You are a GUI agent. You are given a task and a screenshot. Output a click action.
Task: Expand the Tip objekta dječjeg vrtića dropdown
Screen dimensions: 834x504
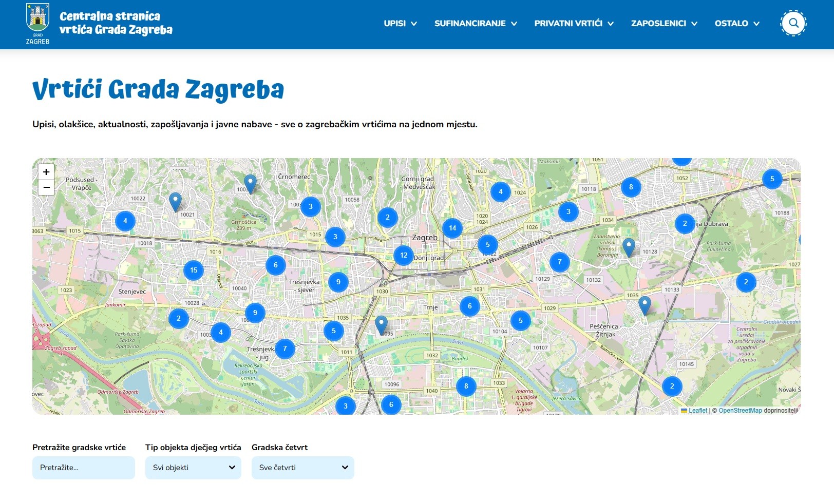193,468
